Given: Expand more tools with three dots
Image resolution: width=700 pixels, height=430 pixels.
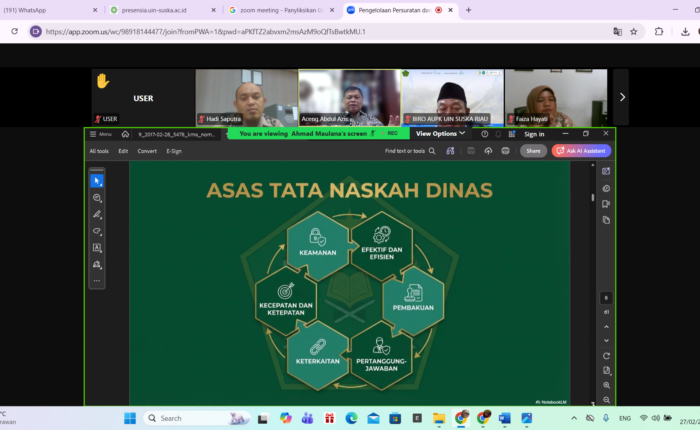Looking at the screenshot, I should point(97,281).
